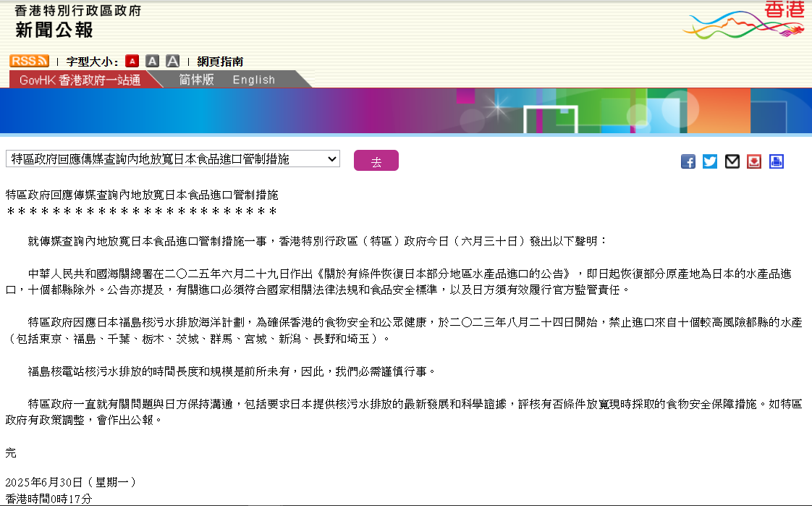Set font size to medium A

152,62
